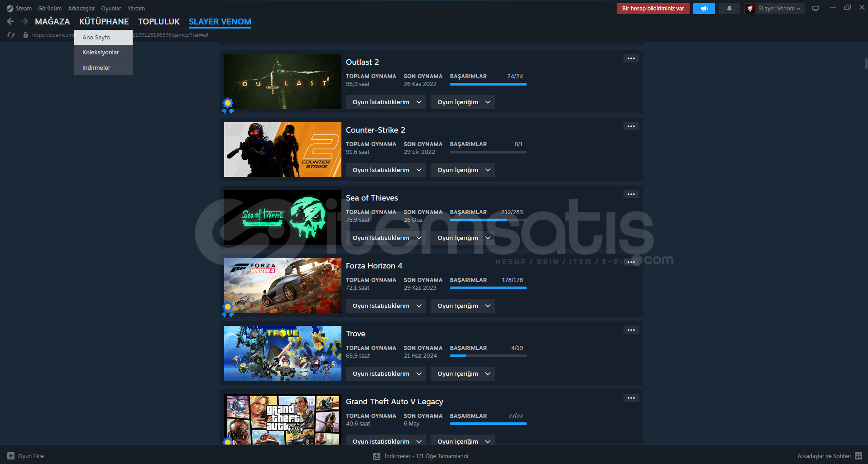Open Outlast 2 three-dot options
The height and width of the screenshot is (464, 868).
(x=631, y=58)
